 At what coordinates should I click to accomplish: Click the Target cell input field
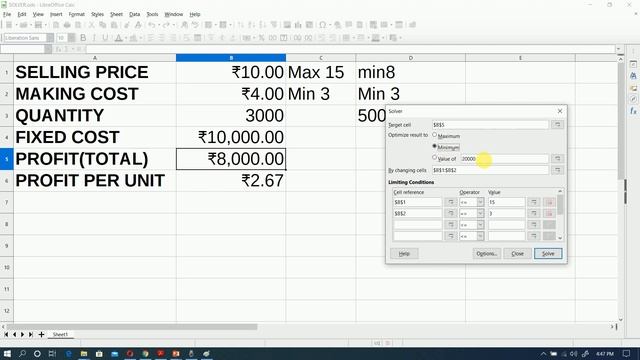(x=490, y=124)
